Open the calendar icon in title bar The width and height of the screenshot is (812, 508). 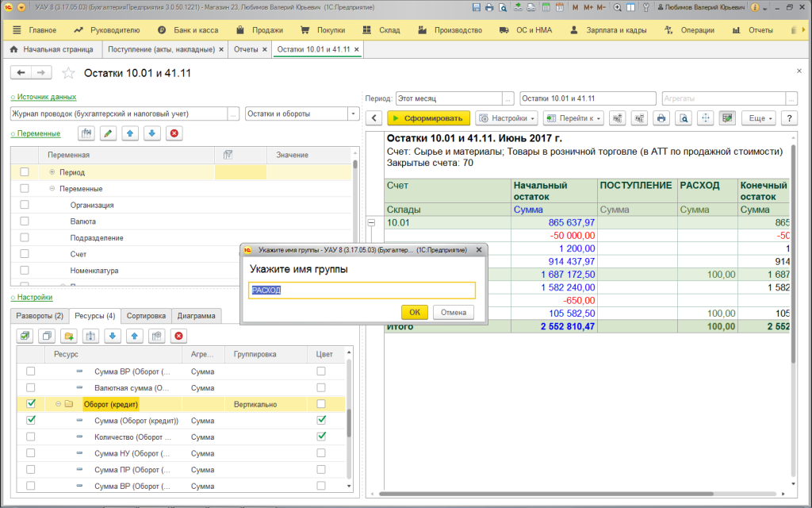pos(559,8)
